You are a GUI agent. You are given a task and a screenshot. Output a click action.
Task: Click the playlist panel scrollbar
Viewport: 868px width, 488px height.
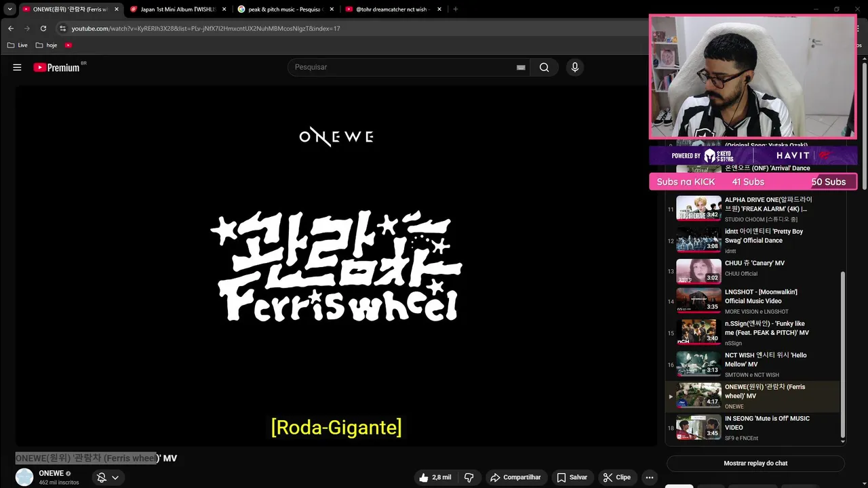[843, 354]
